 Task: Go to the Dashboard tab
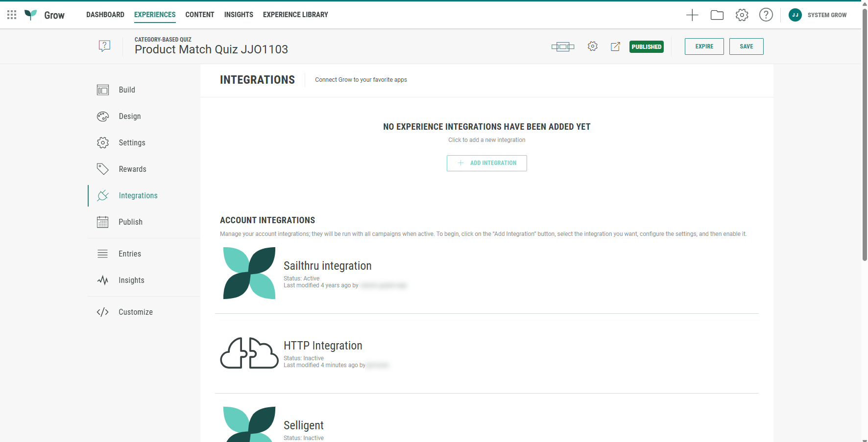[x=105, y=15]
